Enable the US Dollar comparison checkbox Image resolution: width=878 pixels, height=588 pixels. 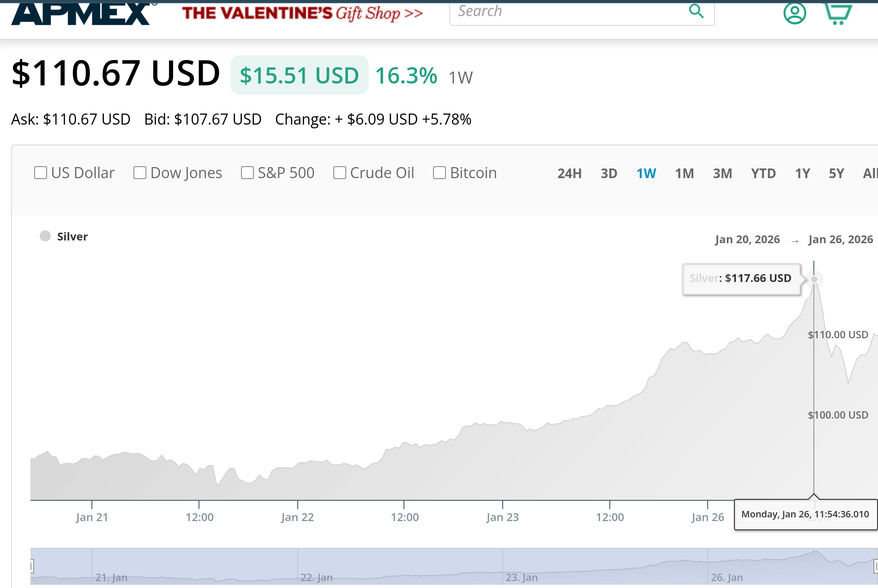pos(41,173)
